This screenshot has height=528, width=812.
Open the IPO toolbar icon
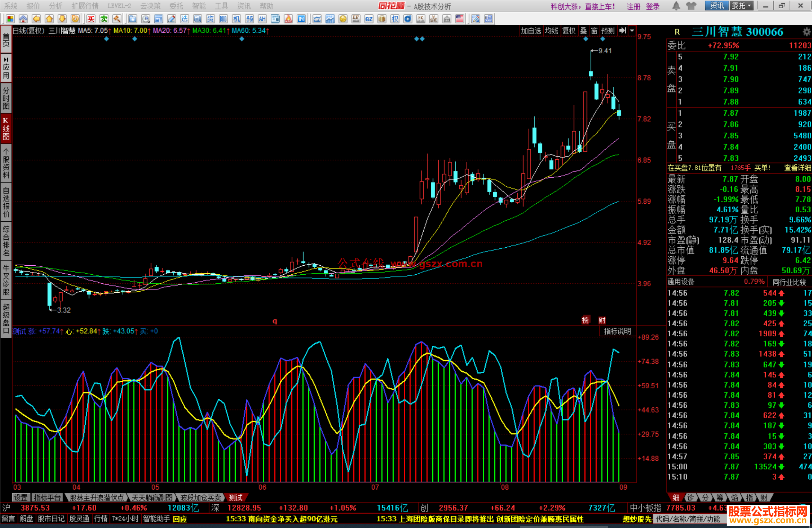pyautogui.click(x=301, y=19)
